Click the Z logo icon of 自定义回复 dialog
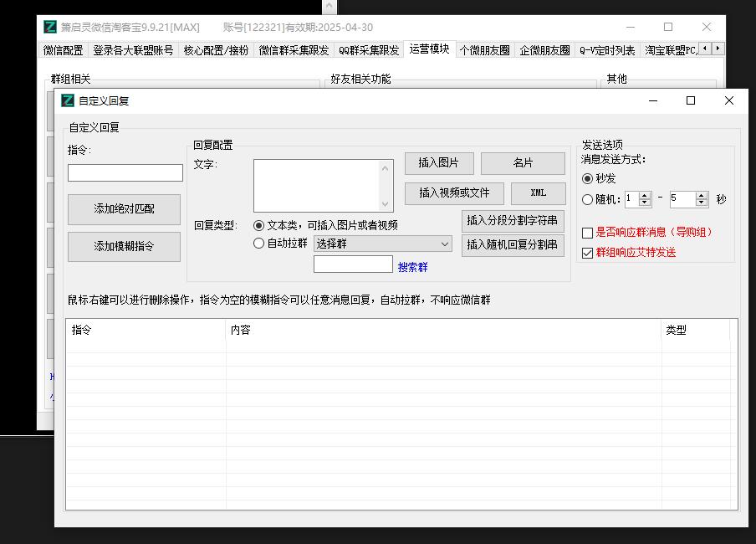Viewport: 756px width, 544px height. [x=68, y=100]
